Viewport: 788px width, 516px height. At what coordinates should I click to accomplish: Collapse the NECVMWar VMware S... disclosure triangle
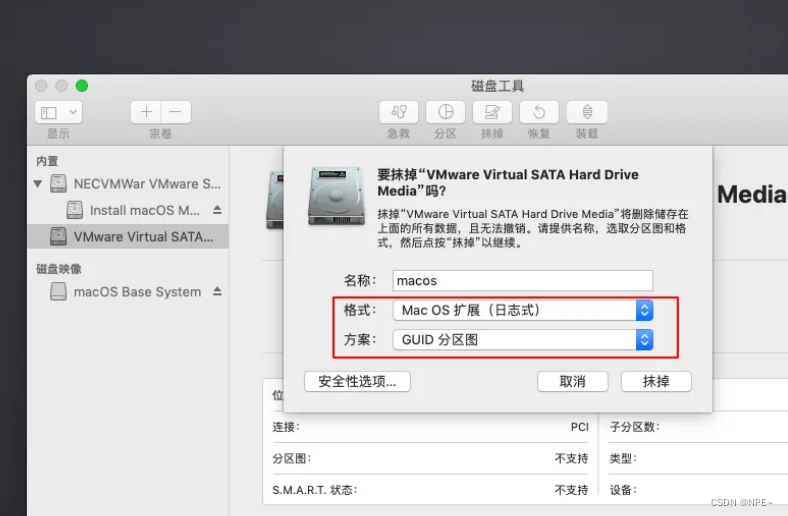click(38, 184)
